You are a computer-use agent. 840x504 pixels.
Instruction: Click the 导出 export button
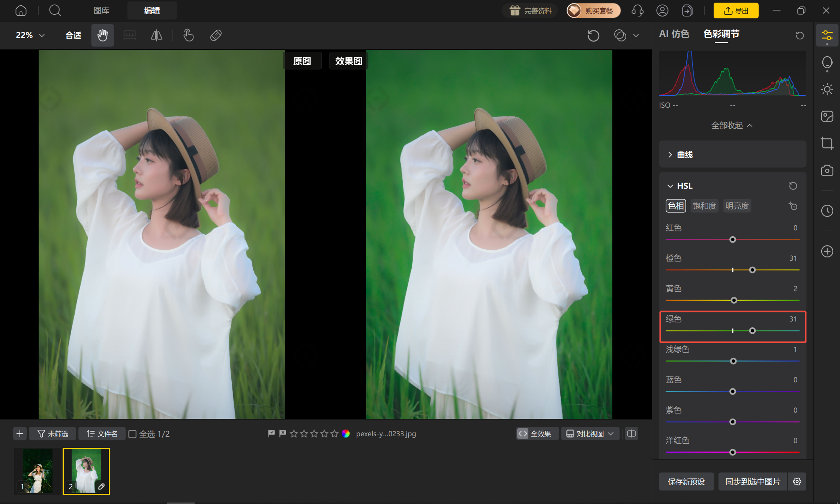tap(736, 10)
